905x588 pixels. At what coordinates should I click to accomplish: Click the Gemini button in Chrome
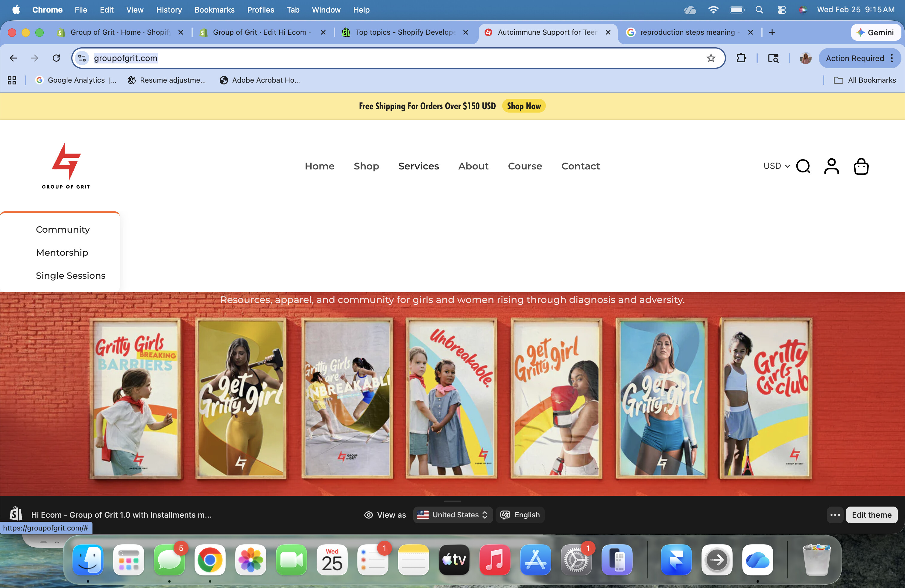click(875, 32)
